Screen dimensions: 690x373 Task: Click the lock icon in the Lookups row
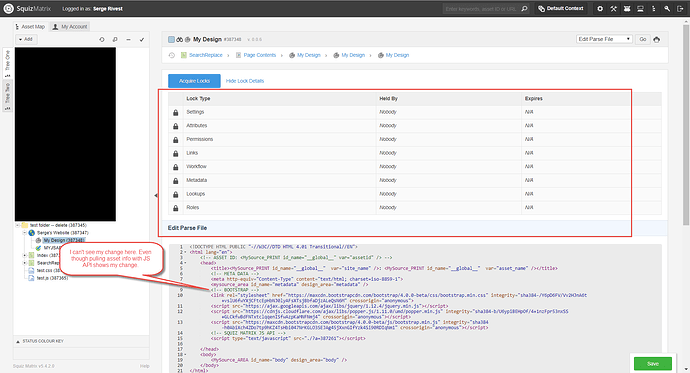point(176,194)
